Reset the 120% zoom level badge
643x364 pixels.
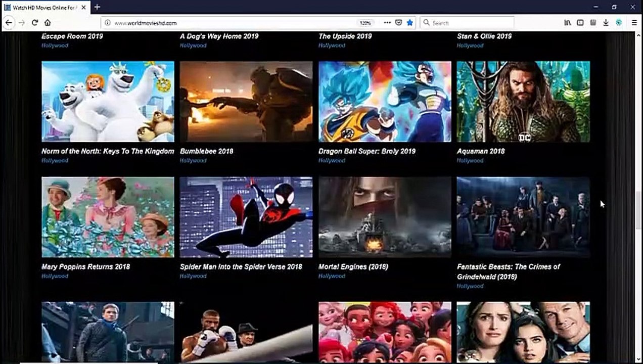(x=365, y=23)
